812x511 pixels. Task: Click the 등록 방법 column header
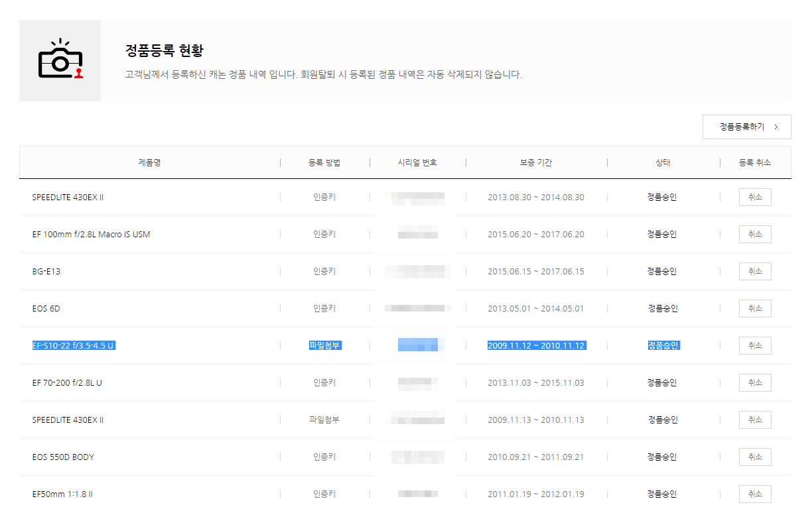click(x=324, y=162)
